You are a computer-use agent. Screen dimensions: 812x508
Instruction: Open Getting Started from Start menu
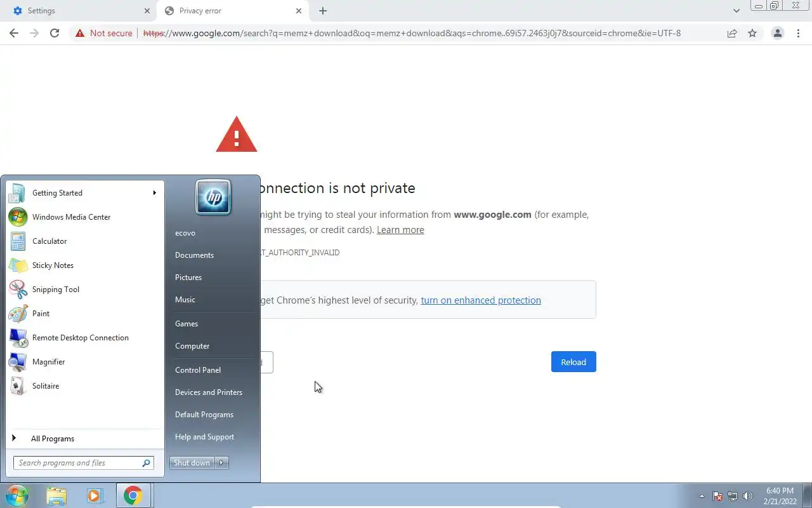click(84, 193)
